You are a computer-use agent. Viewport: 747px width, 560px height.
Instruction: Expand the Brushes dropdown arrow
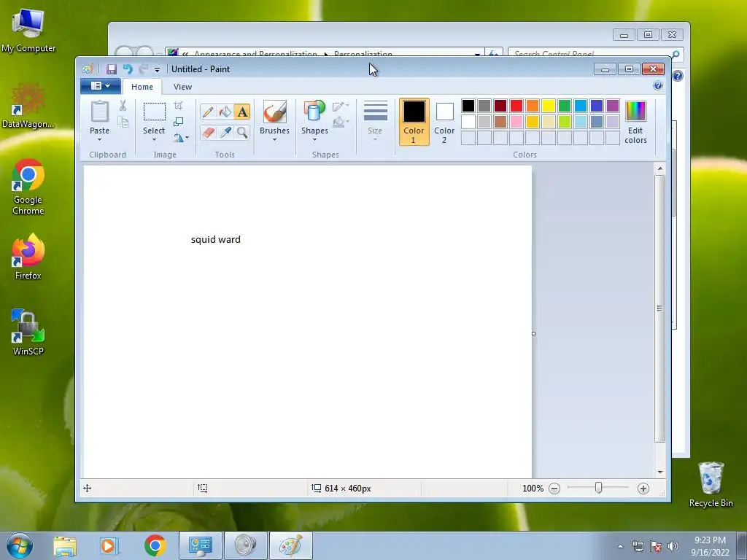pyautogui.click(x=274, y=139)
